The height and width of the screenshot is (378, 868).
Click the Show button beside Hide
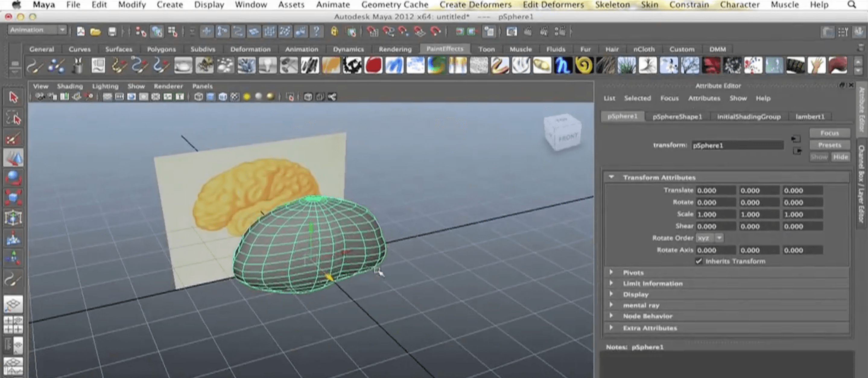(819, 157)
